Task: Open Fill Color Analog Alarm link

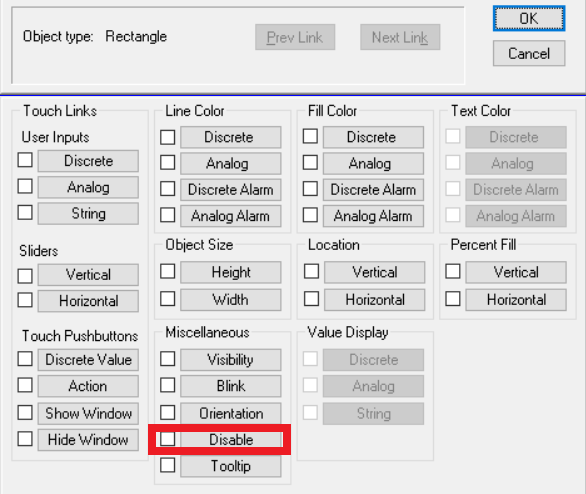Action: tap(373, 216)
